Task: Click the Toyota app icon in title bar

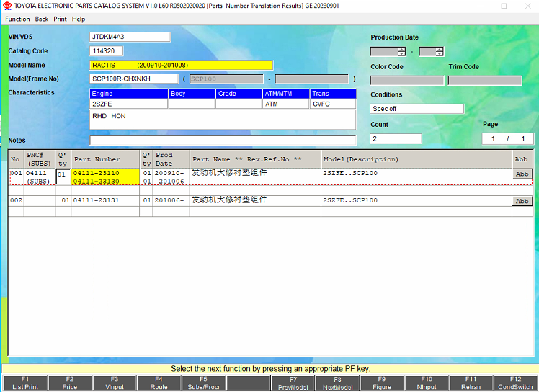Action: [x=7, y=6]
